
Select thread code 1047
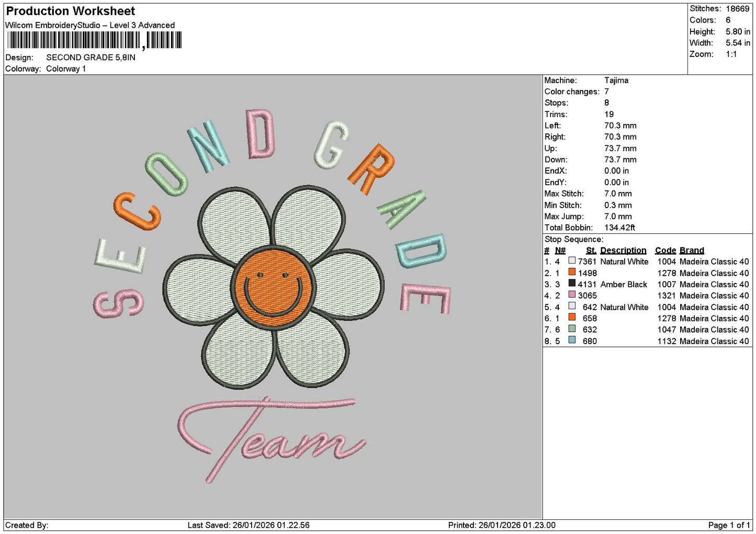(667, 330)
